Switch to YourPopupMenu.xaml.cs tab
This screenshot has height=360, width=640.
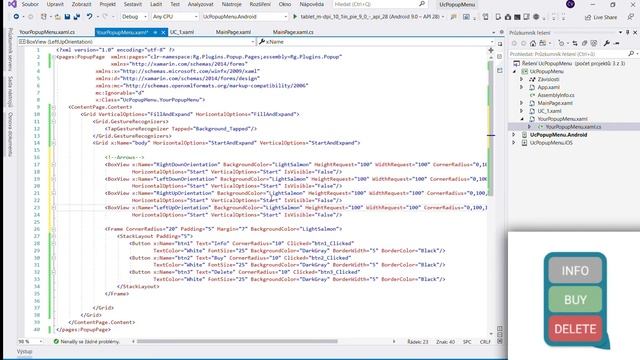point(47,32)
